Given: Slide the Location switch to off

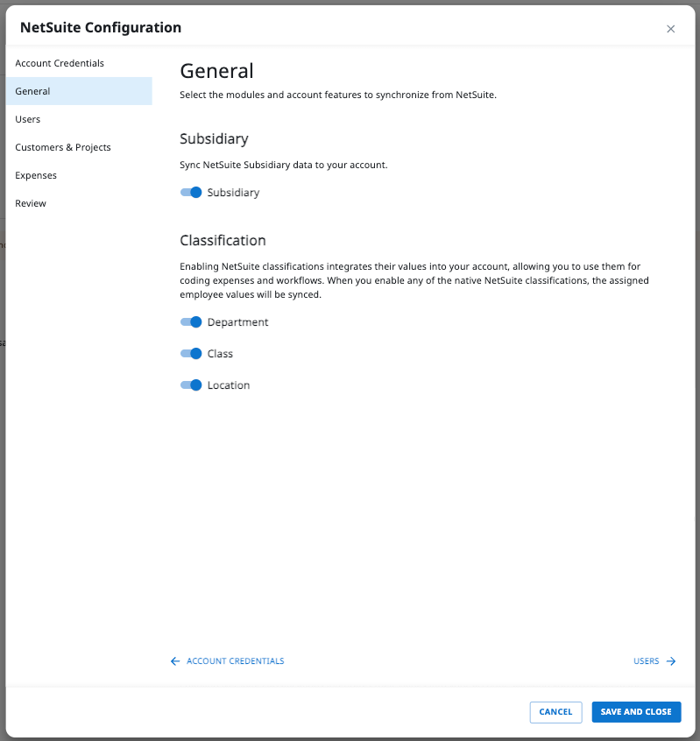Looking at the screenshot, I should (x=190, y=385).
